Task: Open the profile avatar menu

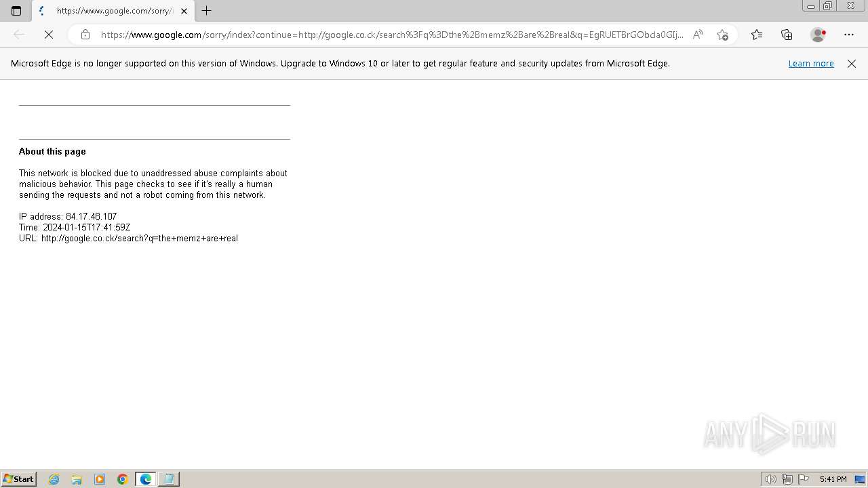Action: (818, 35)
